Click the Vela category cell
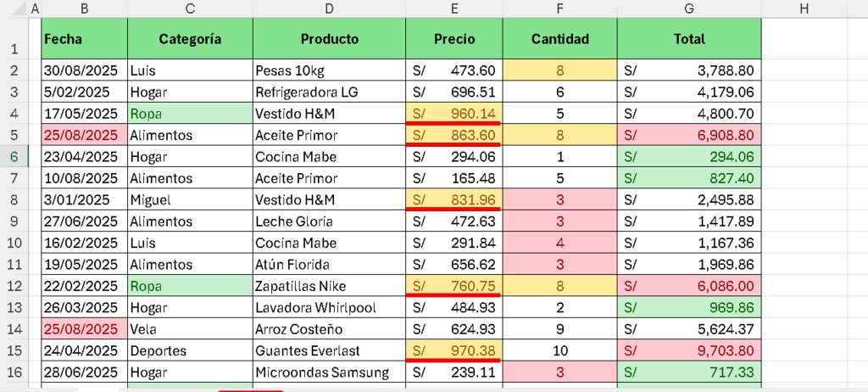 point(190,329)
